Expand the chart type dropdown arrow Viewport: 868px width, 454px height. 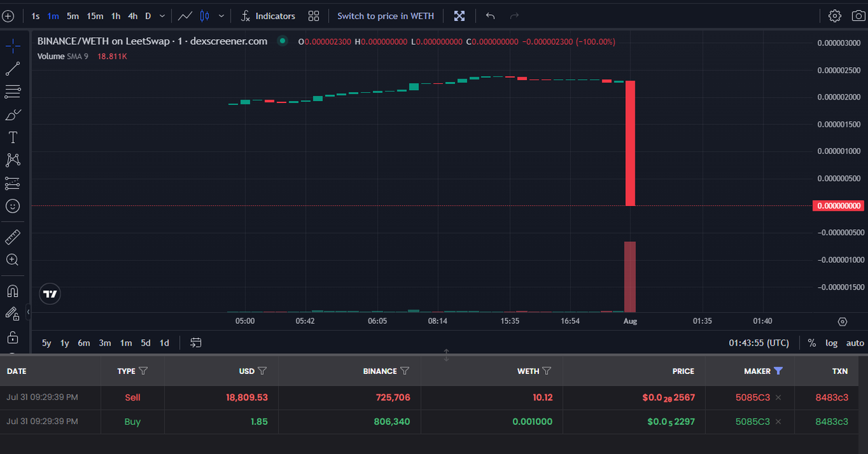click(x=221, y=16)
